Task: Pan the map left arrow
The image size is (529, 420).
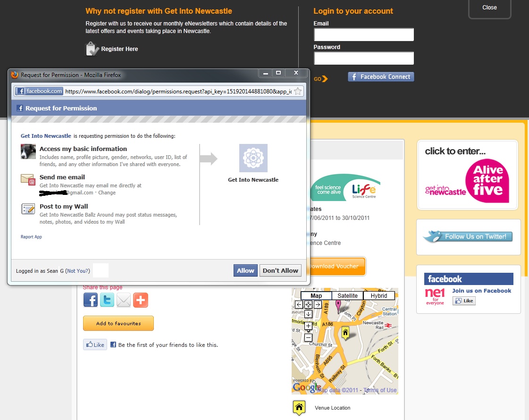Action: click(x=299, y=305)
